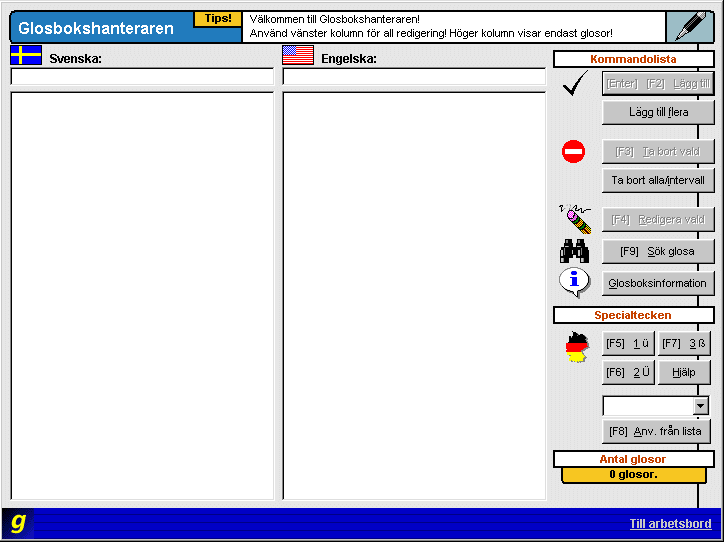Click the binoculars search icon
The image size is (724, 542).
[574, 251]
